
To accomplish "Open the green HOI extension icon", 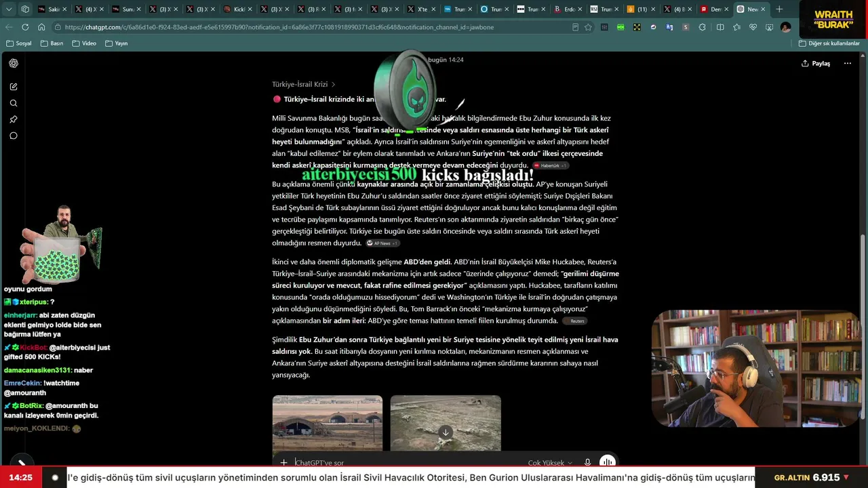I will pyautogui.click(x=620, y=27).
